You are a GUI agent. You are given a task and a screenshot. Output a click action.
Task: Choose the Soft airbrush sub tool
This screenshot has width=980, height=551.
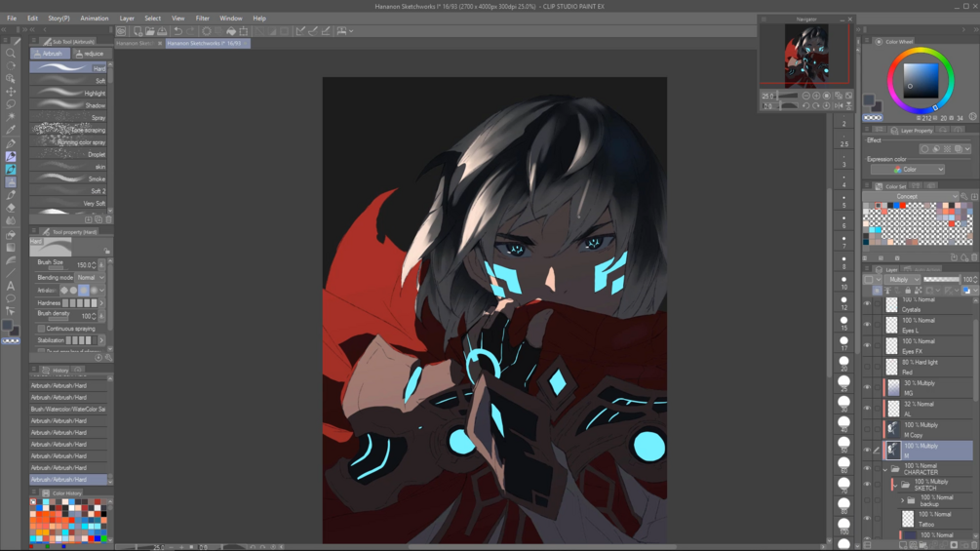coord(68,81)
